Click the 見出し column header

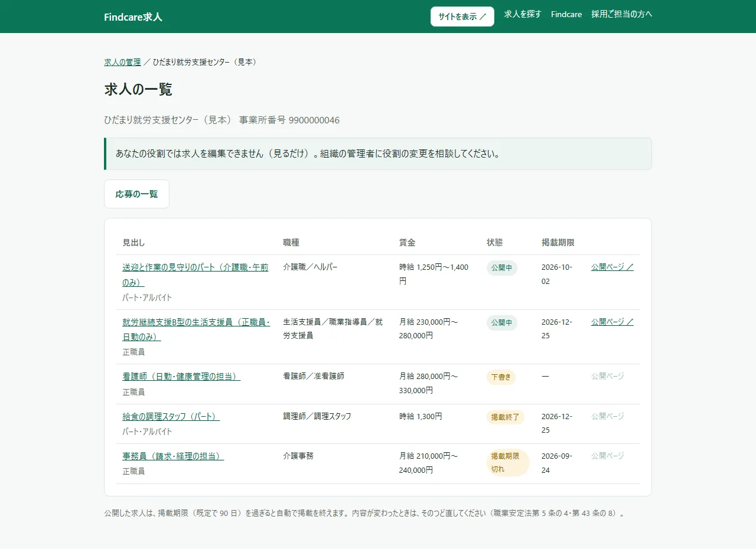[133, 243]
